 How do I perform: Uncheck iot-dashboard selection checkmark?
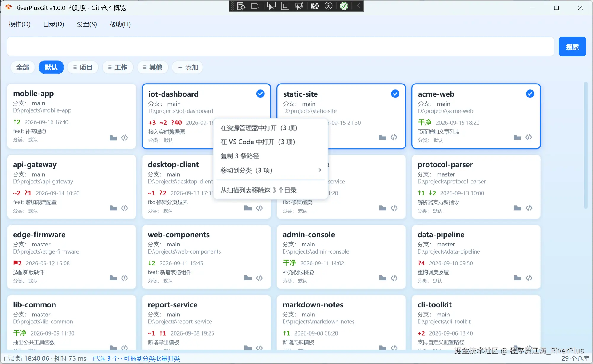260,94
